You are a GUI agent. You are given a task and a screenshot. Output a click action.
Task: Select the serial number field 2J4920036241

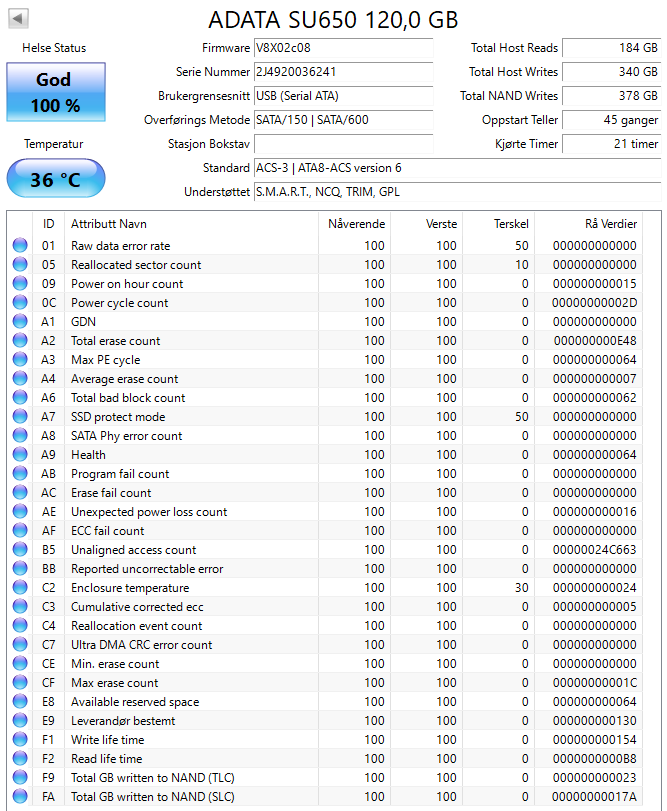pyautogui.click(x=343, y=72)
